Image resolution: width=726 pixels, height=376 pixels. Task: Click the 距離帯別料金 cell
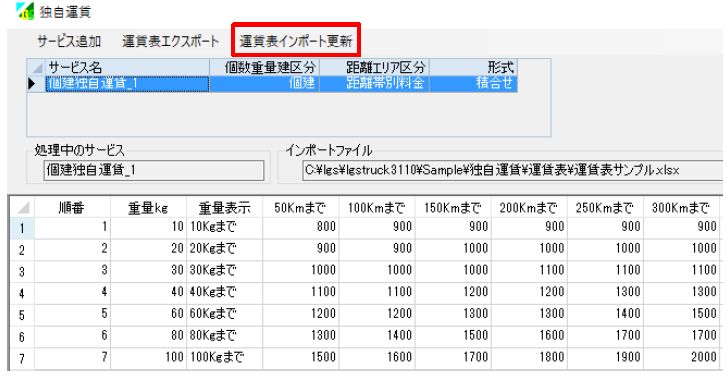coord(374,84)
